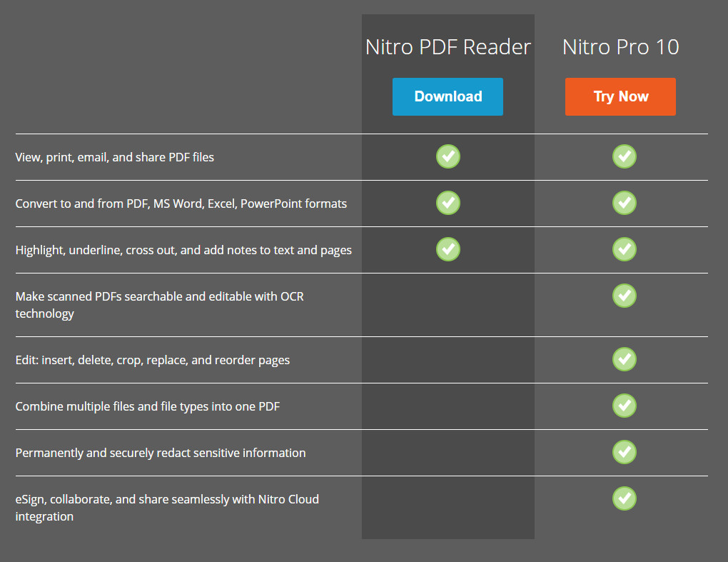Click the blue Download button
728x562 pixels.
tap(448, 96)
